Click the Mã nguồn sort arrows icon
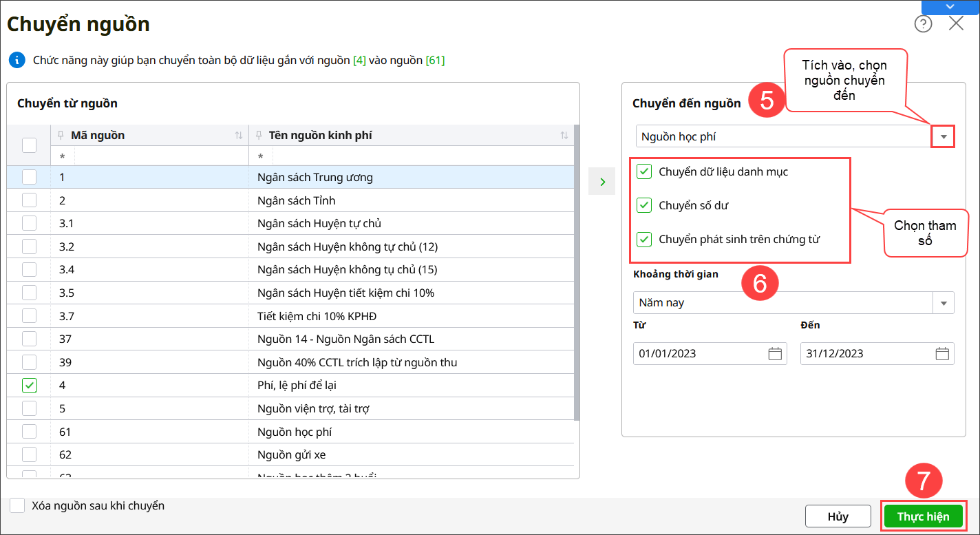Screen dimensions: 980x535 [239, 136]
